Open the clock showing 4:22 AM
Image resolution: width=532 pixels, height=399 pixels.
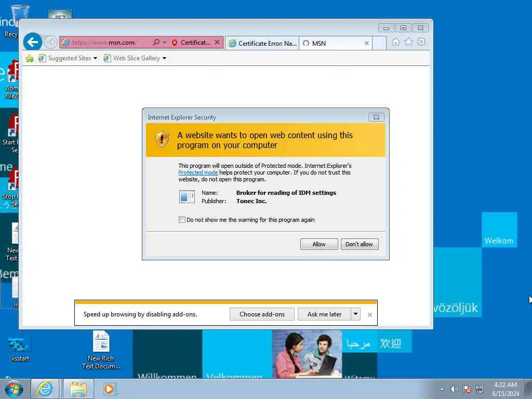coord(506,389)
